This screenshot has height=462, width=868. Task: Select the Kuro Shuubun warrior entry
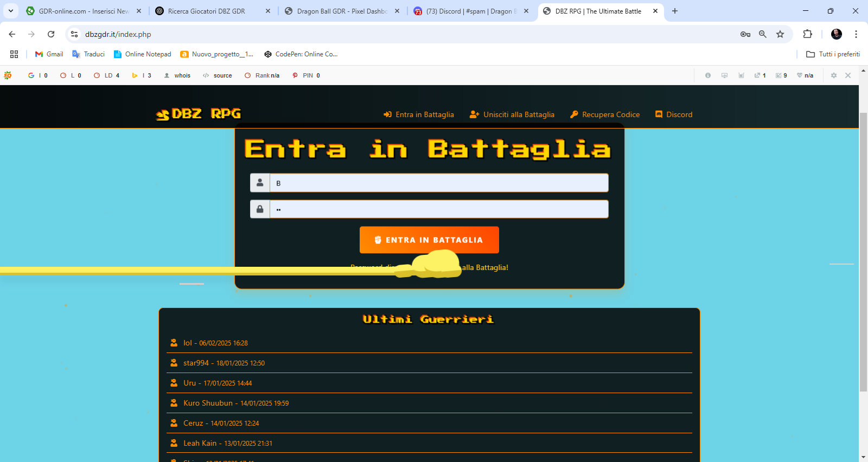tap(429, 403)
